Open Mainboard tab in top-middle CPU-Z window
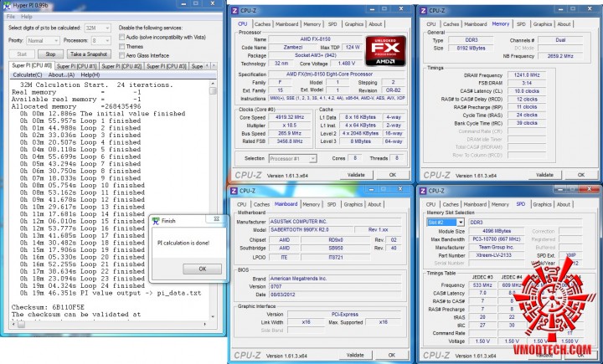Image resolution: width=603 pixels, height=364 pixels. pyautogui.click(x=286, y=23)
